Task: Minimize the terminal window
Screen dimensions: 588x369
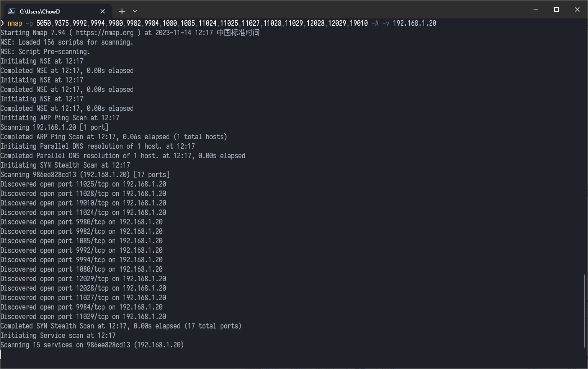Action: 536,9
